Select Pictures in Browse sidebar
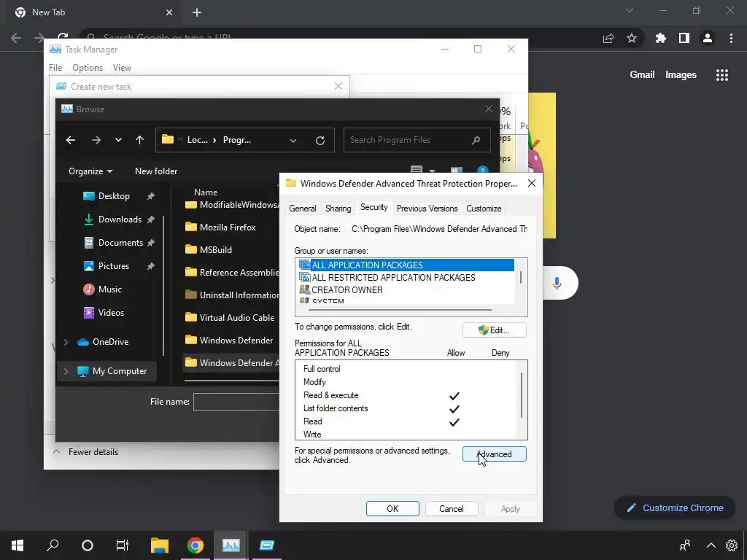747x560 pixels. [x=113, y=265]
